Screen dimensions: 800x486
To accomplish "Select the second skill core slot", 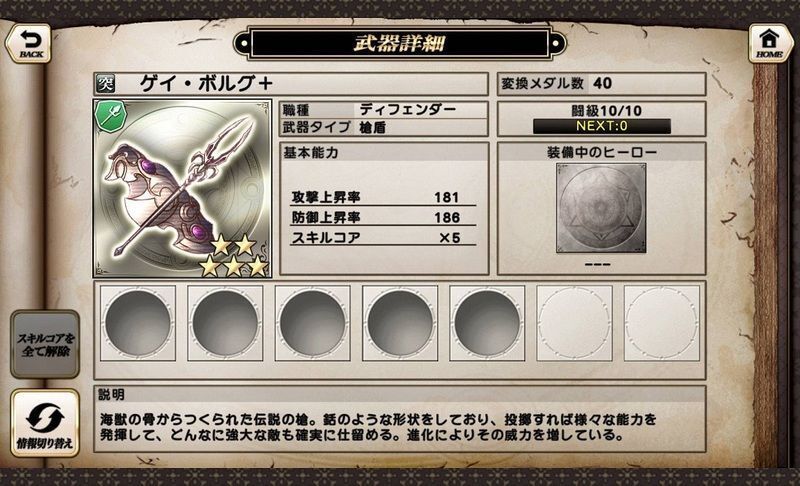I will click(225, 323).
